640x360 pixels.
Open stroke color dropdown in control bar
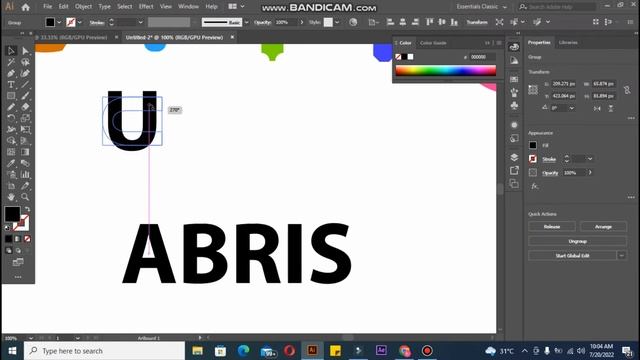80,22
